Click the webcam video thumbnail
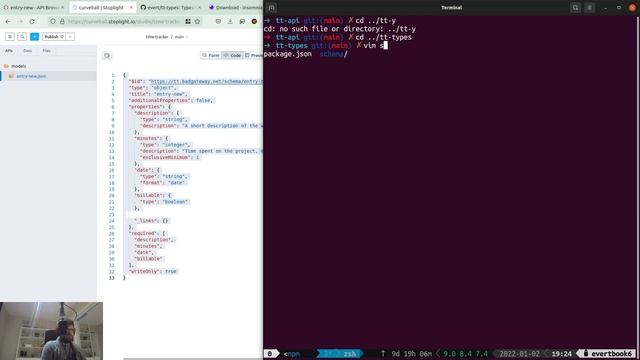This screenshot has width=640, height=360. coord(51,331)
